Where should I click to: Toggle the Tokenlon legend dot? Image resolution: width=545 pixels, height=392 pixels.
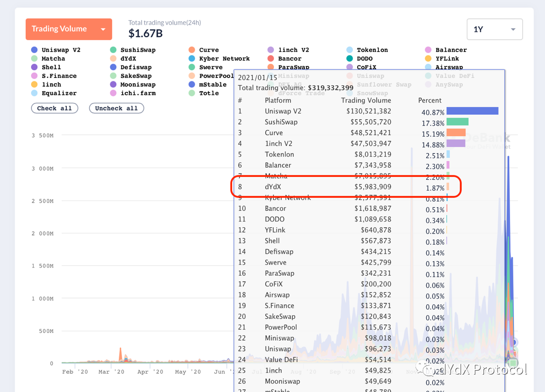350,50
